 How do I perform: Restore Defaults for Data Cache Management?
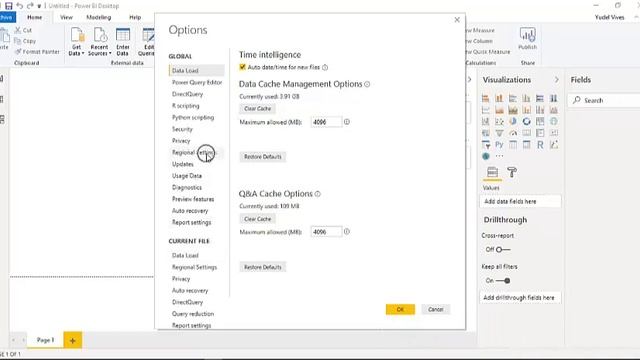click(x=263, y=157)
